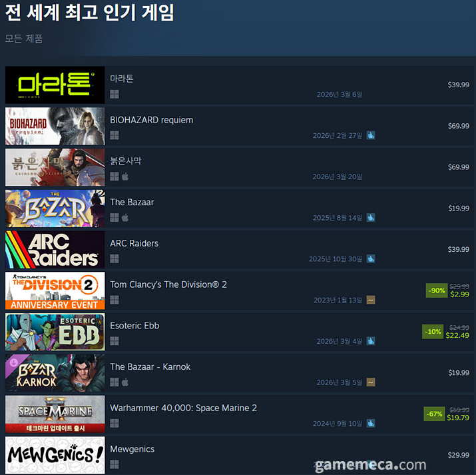The height and width of the screenshot is (475, 476).
Task: Click the positive review thumbs-up icon for BIOHAZARD requiem
Action: coord(371,135)
